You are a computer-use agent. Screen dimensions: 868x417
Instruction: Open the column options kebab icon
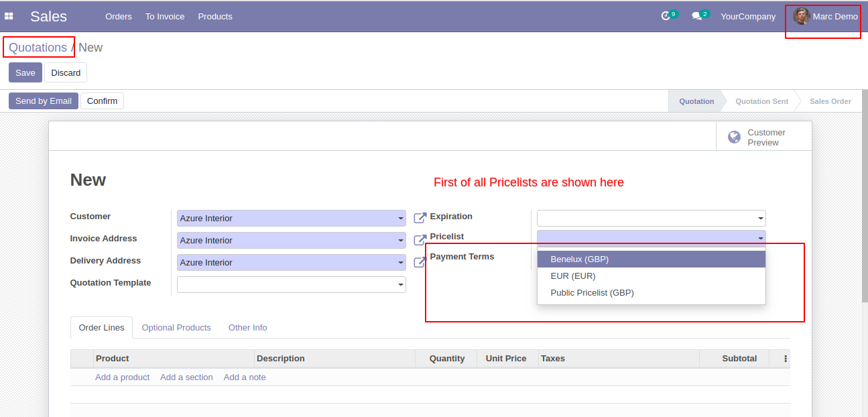click(x=786, y=359)
